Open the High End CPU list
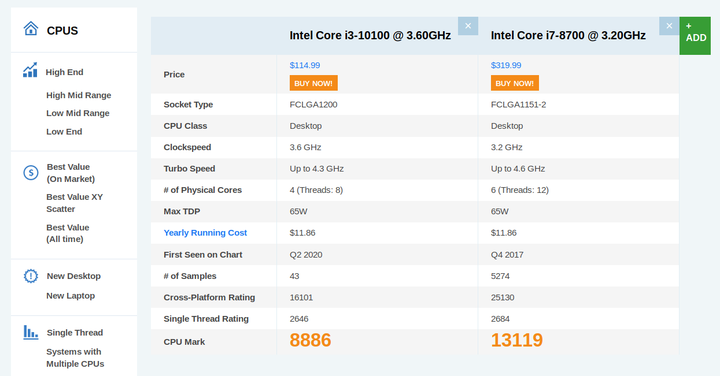Viewport: 720px width, 376px height. coord(64,72)
